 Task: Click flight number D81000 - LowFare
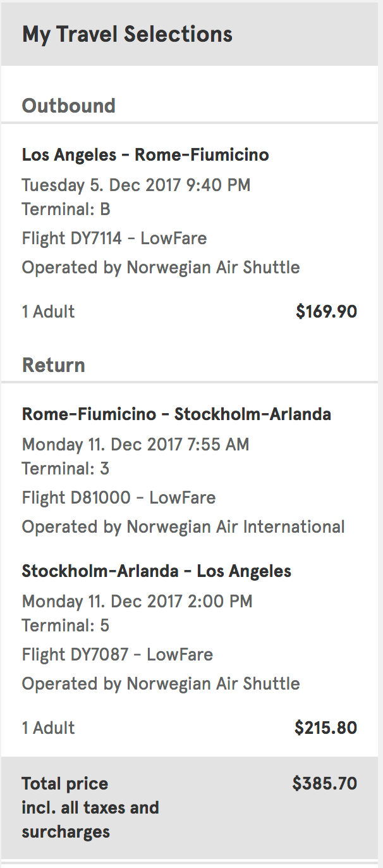click(119, 498)
